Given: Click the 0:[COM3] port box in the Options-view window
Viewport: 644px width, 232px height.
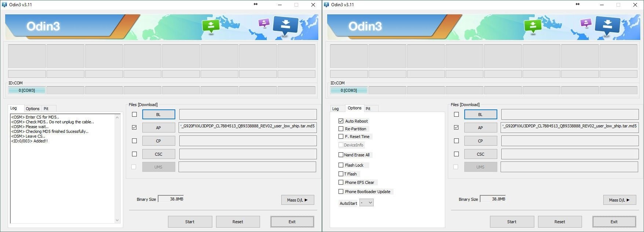Looking at the screenshot, I should (x=349, y=90).
